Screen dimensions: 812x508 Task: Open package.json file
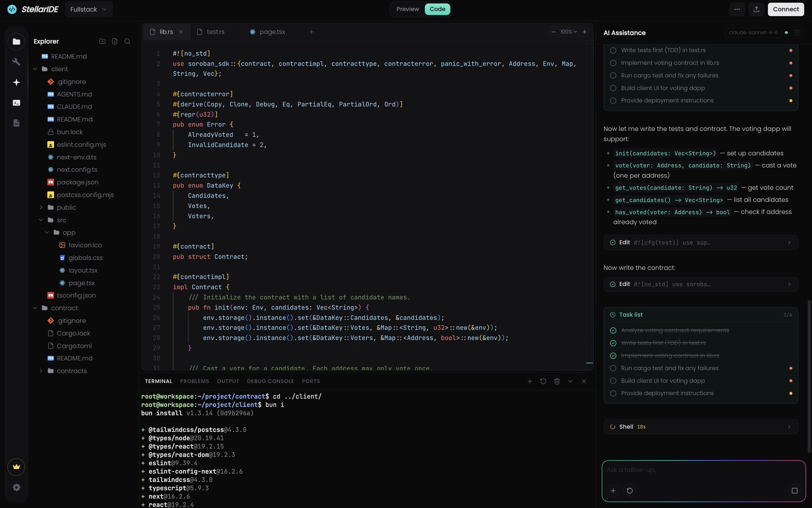(x=78, y=183)
